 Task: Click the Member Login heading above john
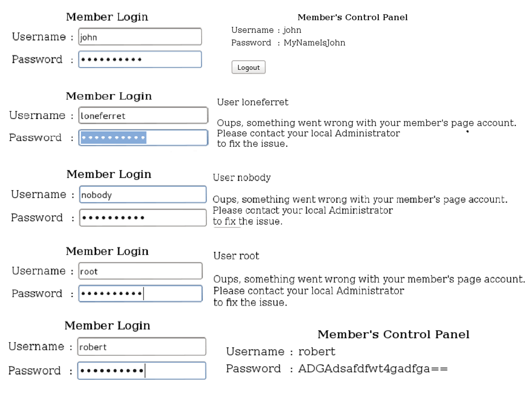click(107, 17)
